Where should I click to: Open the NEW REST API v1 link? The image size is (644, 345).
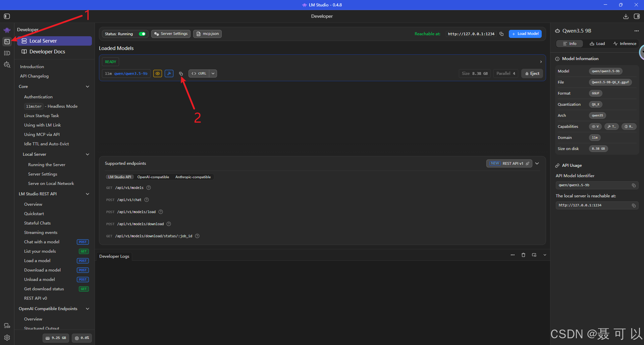(509, 163)
